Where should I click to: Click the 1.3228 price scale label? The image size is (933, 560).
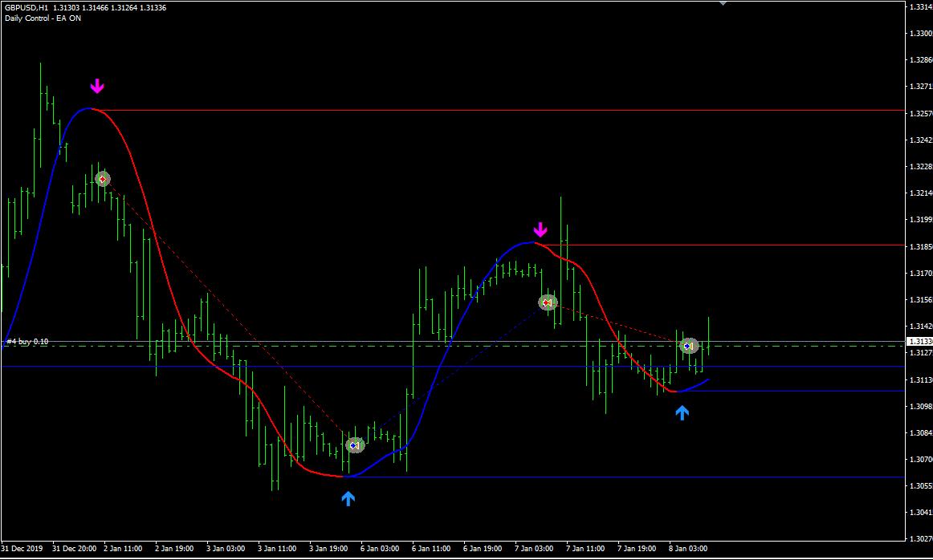[x=920, y=166]
